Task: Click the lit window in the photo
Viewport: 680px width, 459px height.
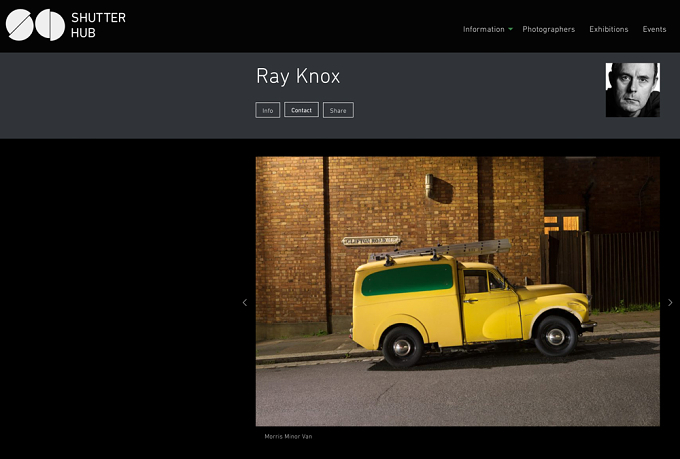Action: tap(562, 223)
